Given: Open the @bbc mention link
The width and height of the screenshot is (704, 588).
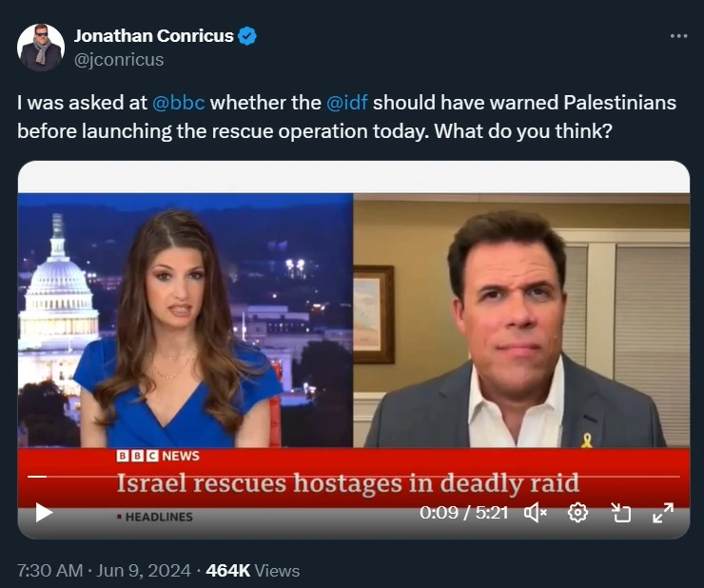Looking at the screenshot, I should point(179,103).
